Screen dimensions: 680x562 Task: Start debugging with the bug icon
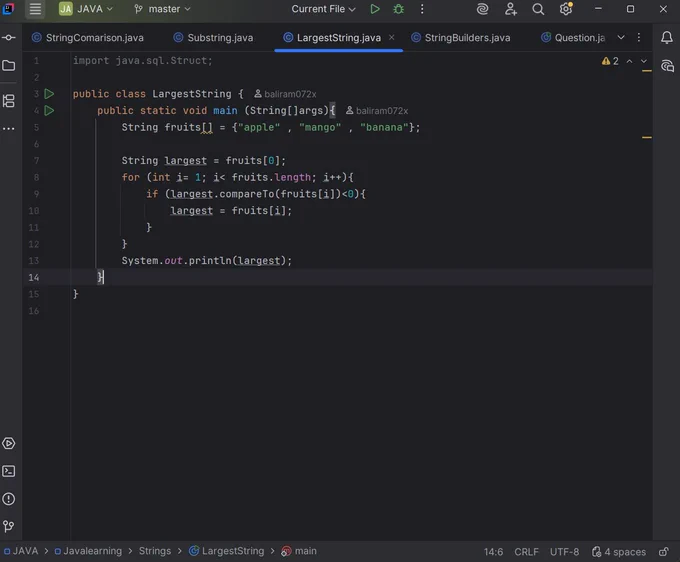[x=398, y=9]
